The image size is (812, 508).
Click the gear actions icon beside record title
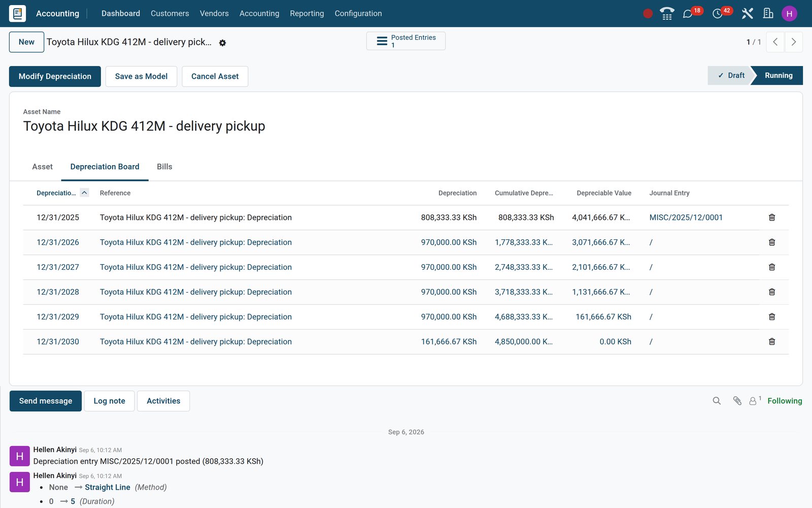(222, 43)
